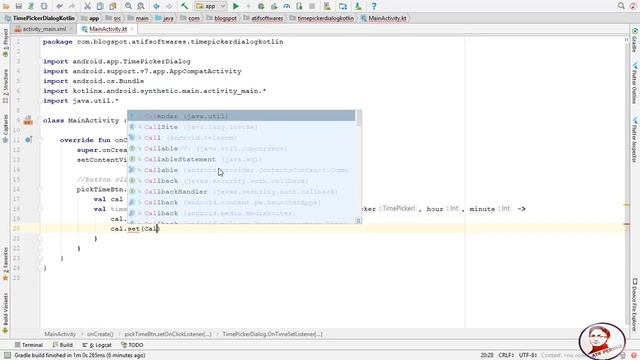Toggle the Flutter Inspector tool window
This screenshot has width=640, height=360.
635,140
